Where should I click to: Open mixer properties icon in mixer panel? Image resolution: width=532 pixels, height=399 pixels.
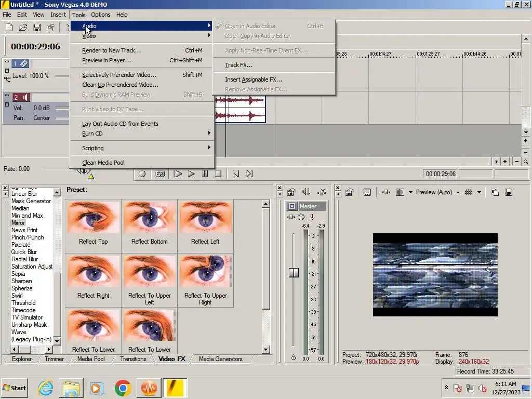coord(291,192)
